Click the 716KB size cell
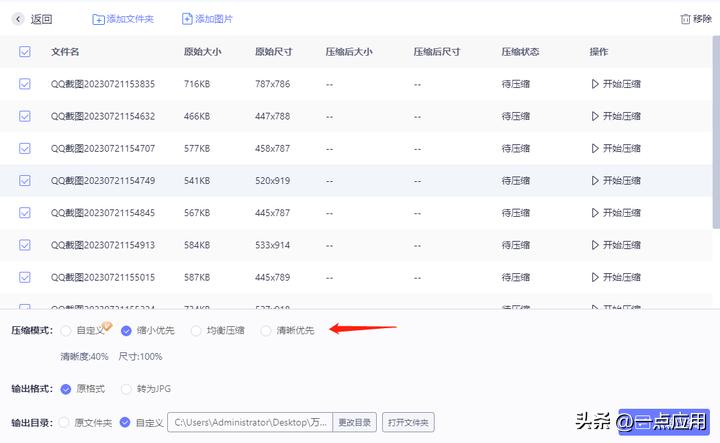 pyautogui.click(x=197, y=84)
